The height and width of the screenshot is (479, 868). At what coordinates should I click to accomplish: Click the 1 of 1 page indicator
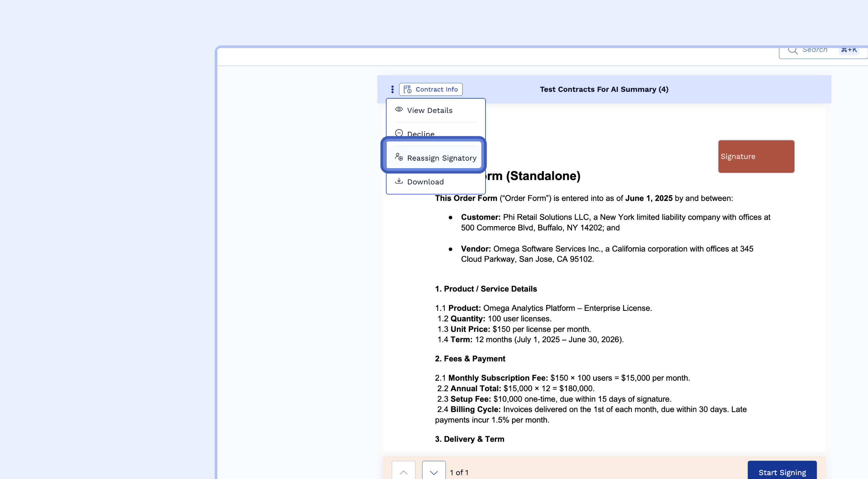[459, 472]
